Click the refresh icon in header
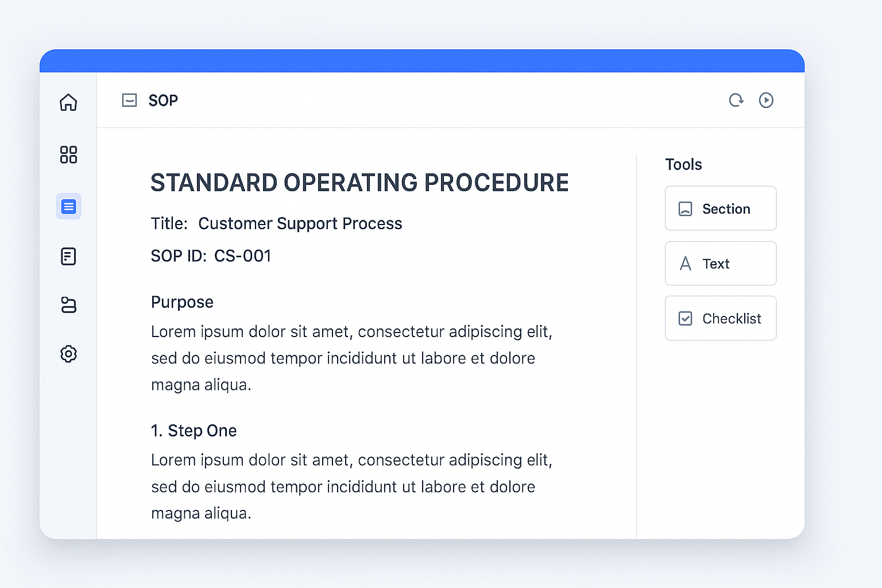 pyautogui.click(x=736, y=100)
